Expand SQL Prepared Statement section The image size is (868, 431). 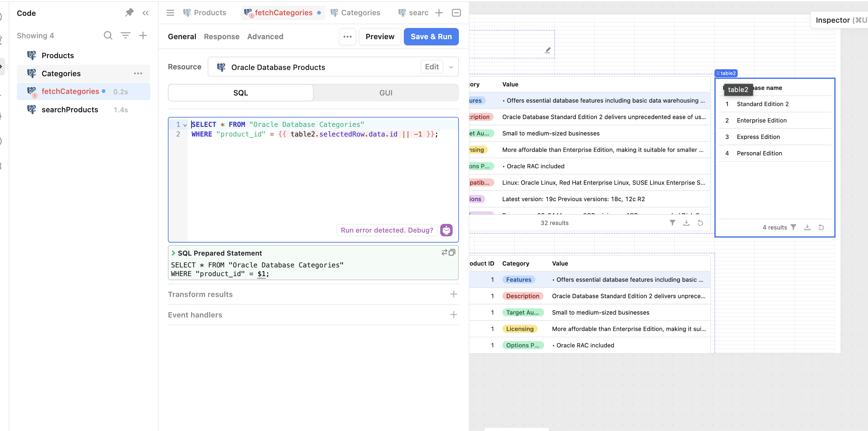coord(173,253)
